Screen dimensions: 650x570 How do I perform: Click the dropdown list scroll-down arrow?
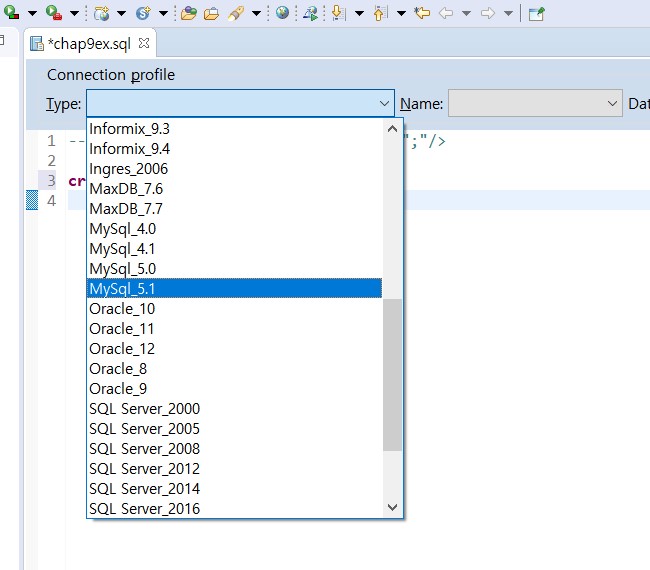(392, 507)
